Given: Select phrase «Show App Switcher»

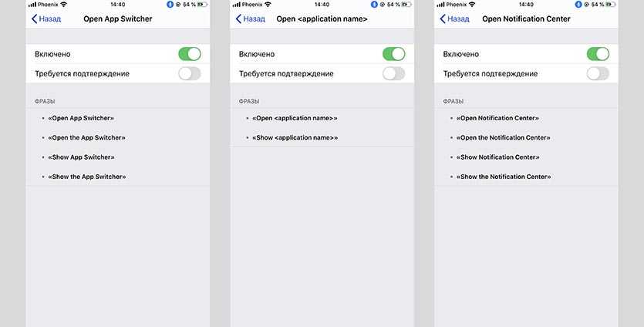Looking at the screenshot, I should pyautogui.click(x=81, y=157).
